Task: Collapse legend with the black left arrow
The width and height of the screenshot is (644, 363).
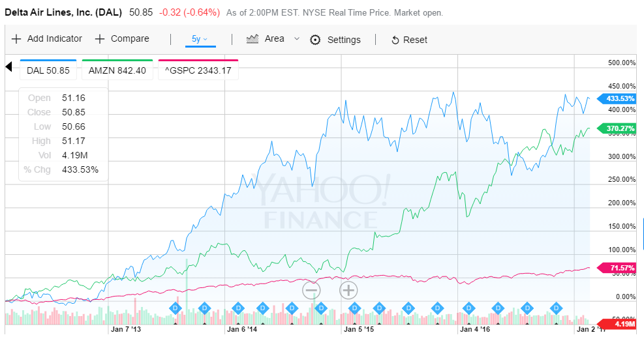Action: (8, 66)
